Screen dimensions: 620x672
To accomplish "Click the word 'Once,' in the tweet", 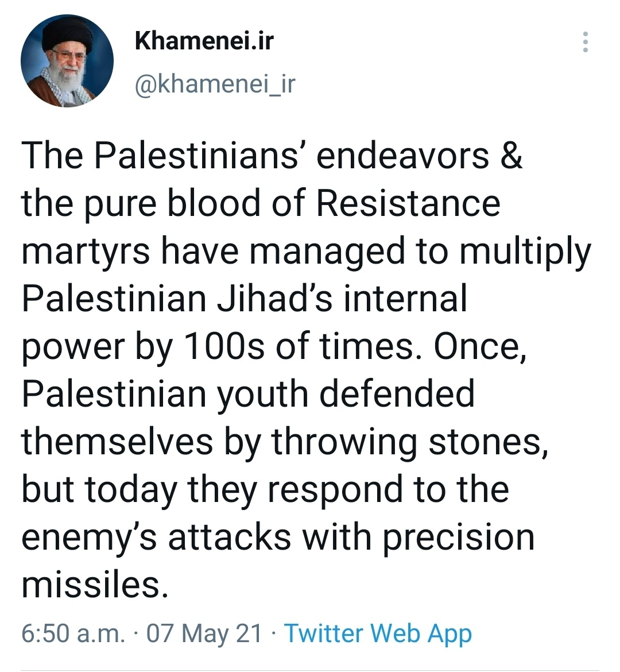I will [x=480, y=347].
